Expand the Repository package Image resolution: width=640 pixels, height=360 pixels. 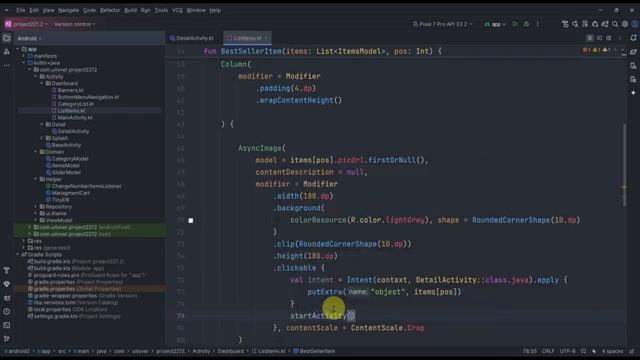(36, 207)
